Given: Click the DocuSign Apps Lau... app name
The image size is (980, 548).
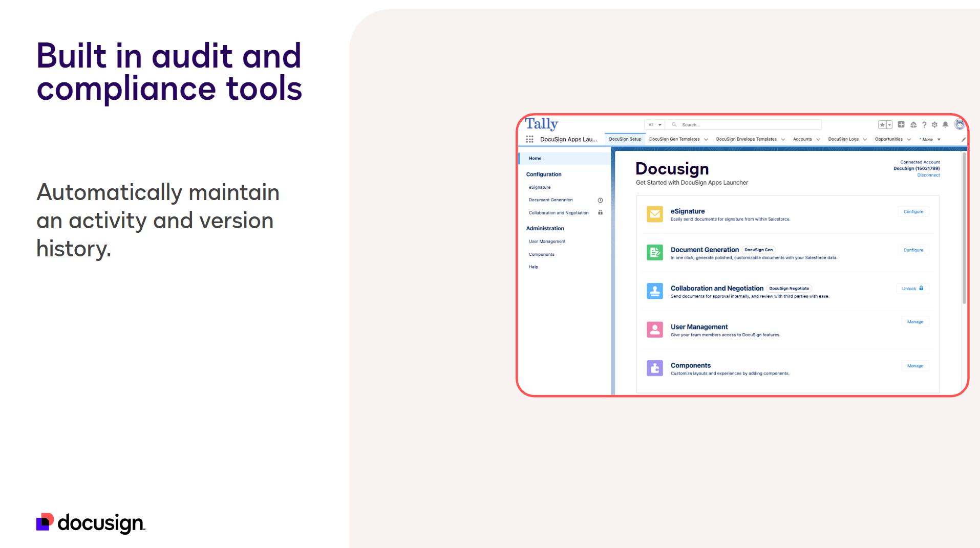Looking at the screenshot, I should pos(568,139).
